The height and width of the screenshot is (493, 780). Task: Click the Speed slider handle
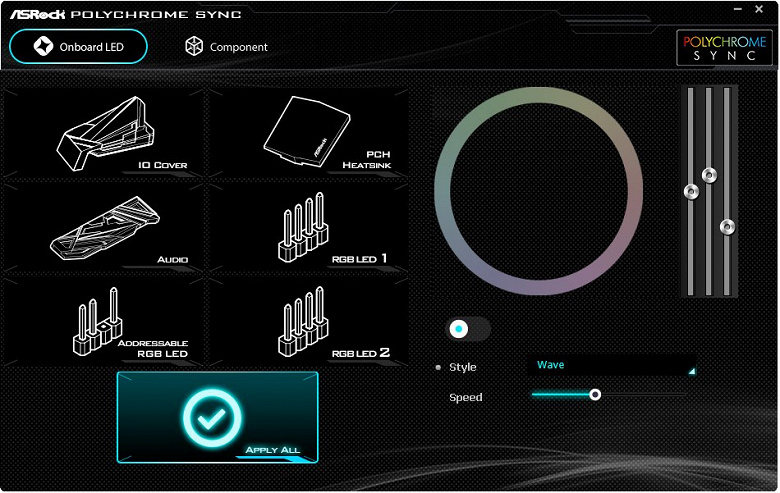(x=595, y=394)
